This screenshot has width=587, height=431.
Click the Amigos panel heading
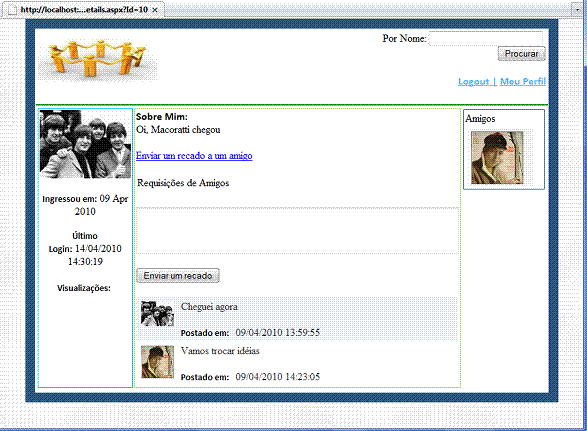click(480, 119)
